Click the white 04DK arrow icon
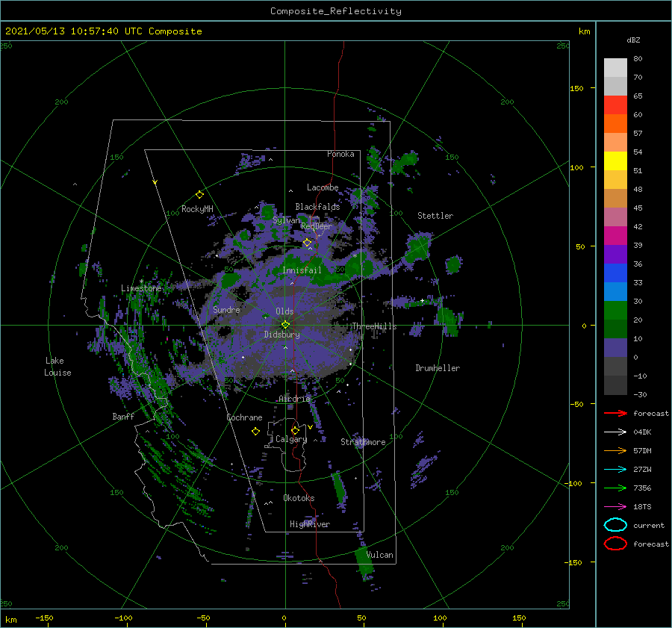The image size is (672, 628). tap(615, 432)
